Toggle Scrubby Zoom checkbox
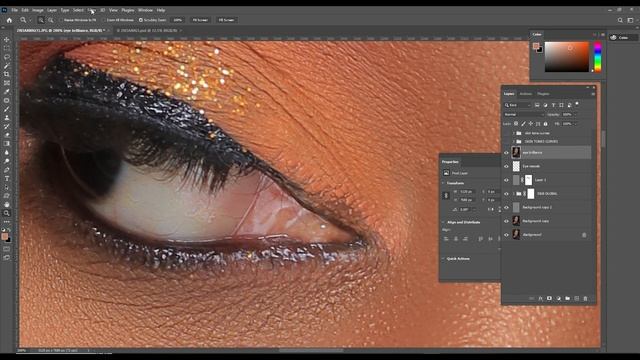 click(x=141, y=20)
